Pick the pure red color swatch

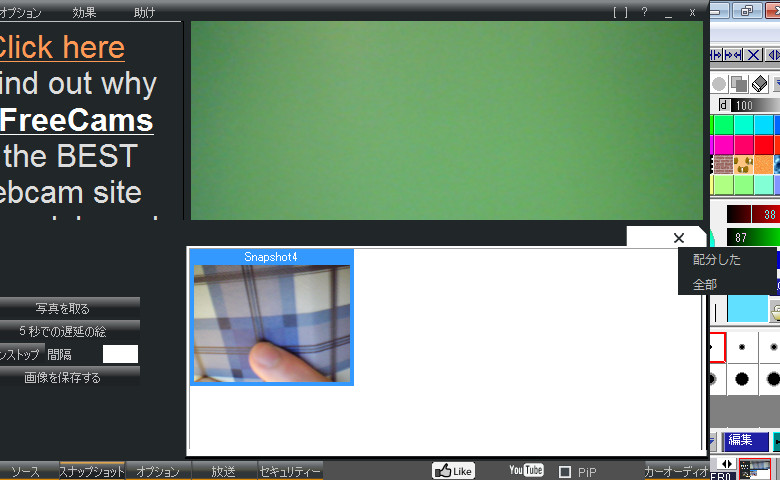[x=764, y=145]
